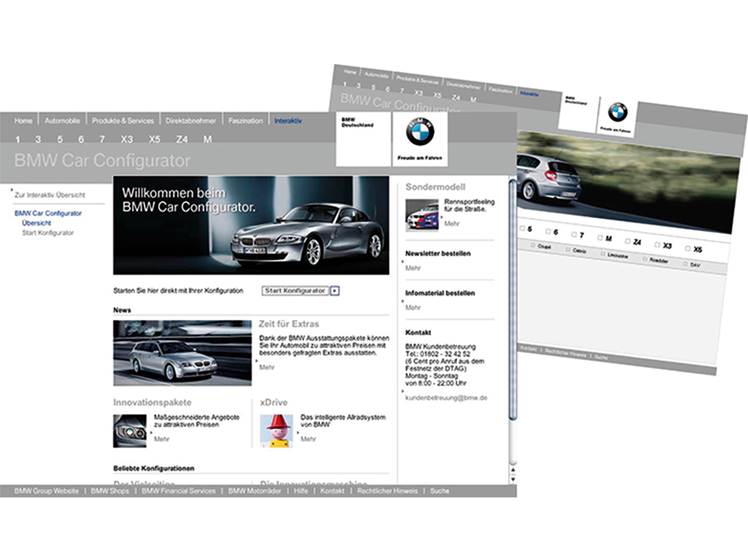The height and width of the screenshot is (560, 748).
Task: Open the Automobile menu tab
Action: [x=63, y=121]
